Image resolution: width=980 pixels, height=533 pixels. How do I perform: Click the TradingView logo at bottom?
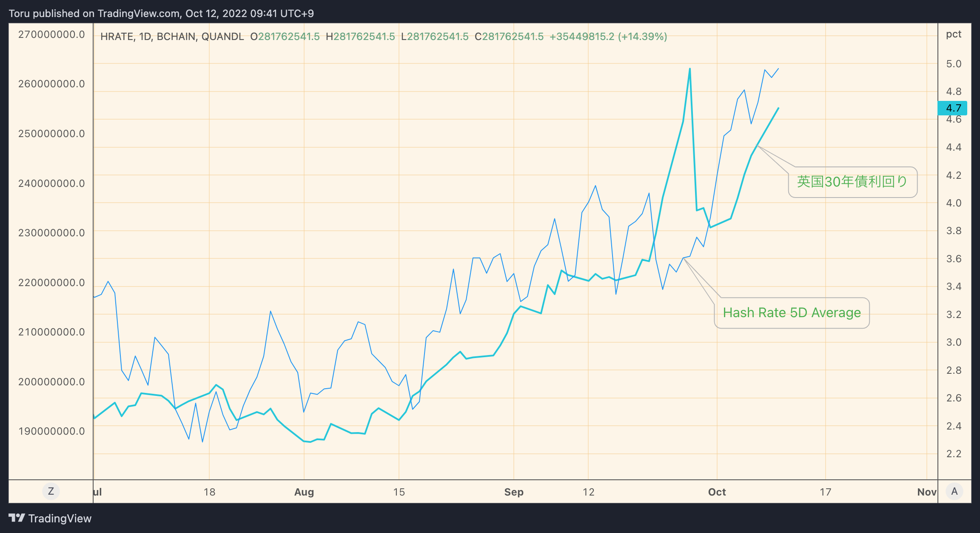pos(50,518)
